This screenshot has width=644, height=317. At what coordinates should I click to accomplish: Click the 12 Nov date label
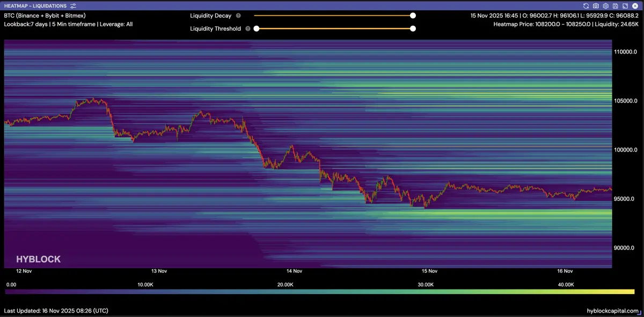coord(24,271)
